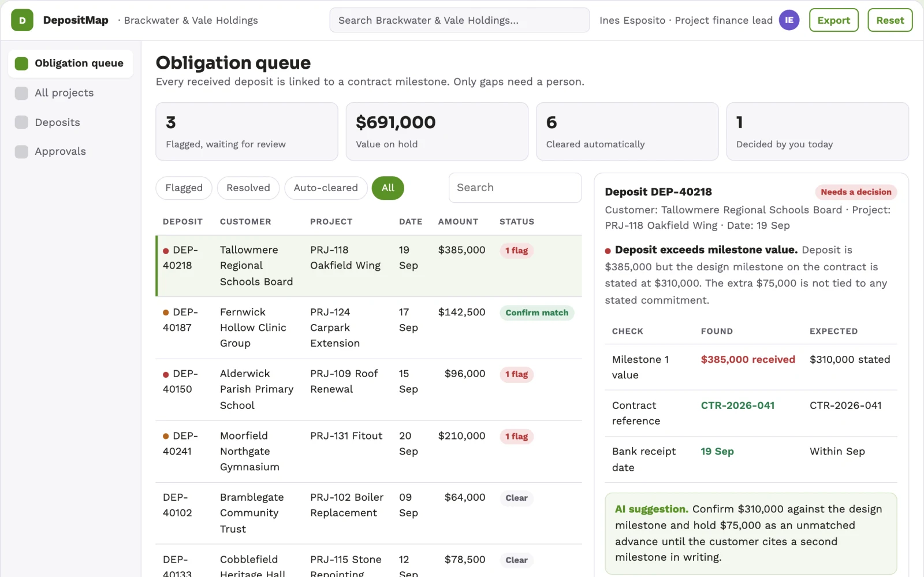Show Auto-cleared deposits
The height and width of the screenshot is (577, 924).
326,188
